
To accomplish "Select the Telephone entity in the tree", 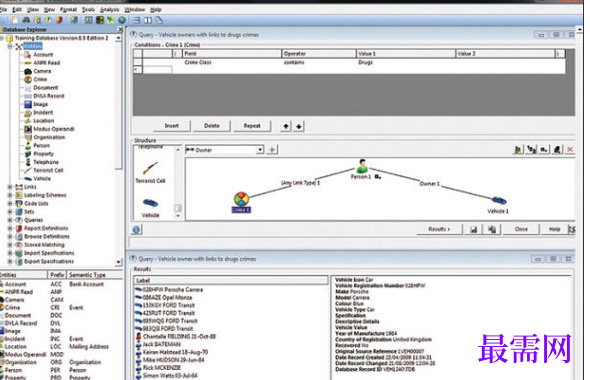I will pyautogui.click(x=46, y=162).
